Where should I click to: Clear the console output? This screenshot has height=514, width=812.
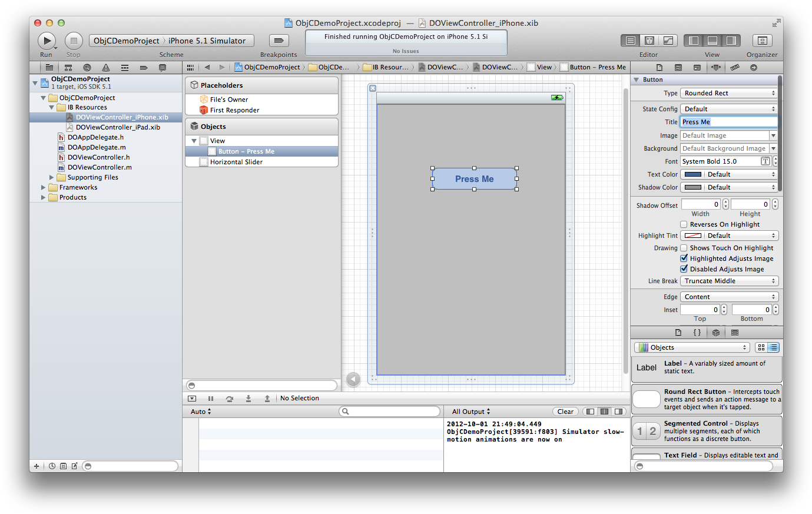565,411
